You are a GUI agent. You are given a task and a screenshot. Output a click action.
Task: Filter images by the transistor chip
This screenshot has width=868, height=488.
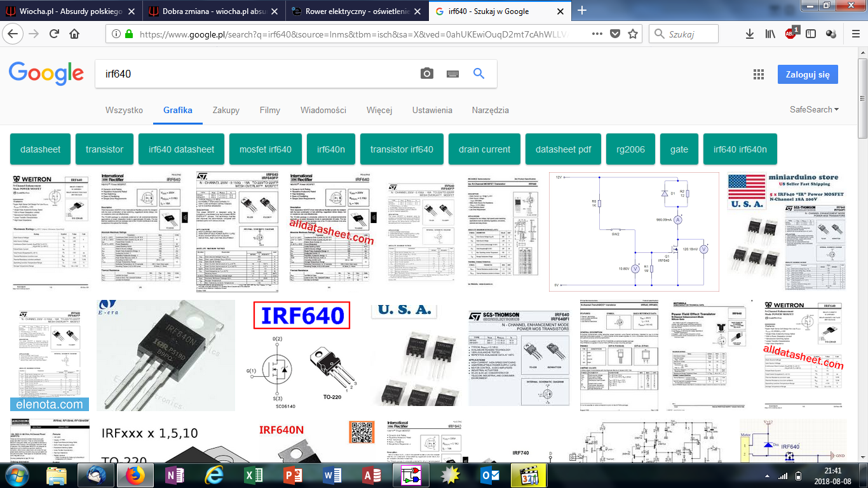(x=105, y=149)
